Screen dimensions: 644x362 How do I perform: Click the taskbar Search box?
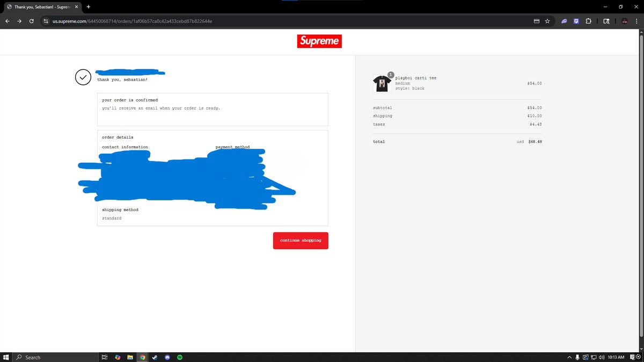[54, 357]
